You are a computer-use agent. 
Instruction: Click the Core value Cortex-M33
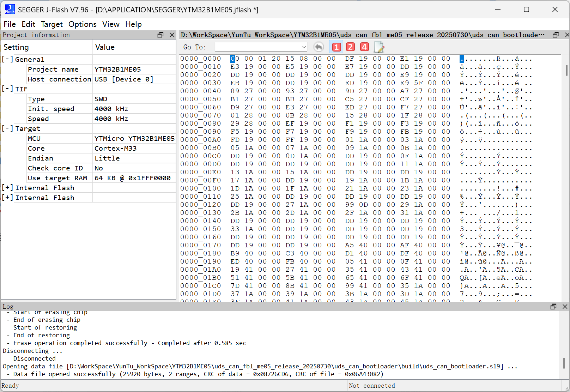pyautogui.click(x=115, y=148)
